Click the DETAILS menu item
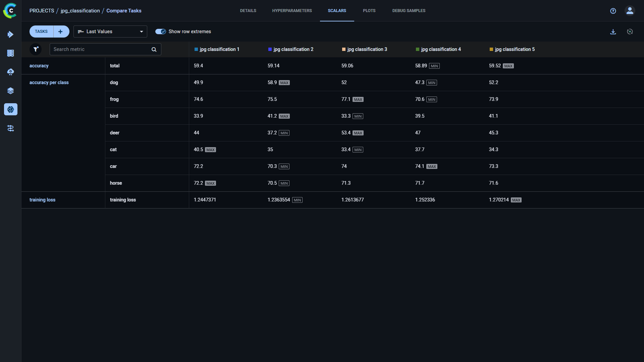 tap(247, 11)
